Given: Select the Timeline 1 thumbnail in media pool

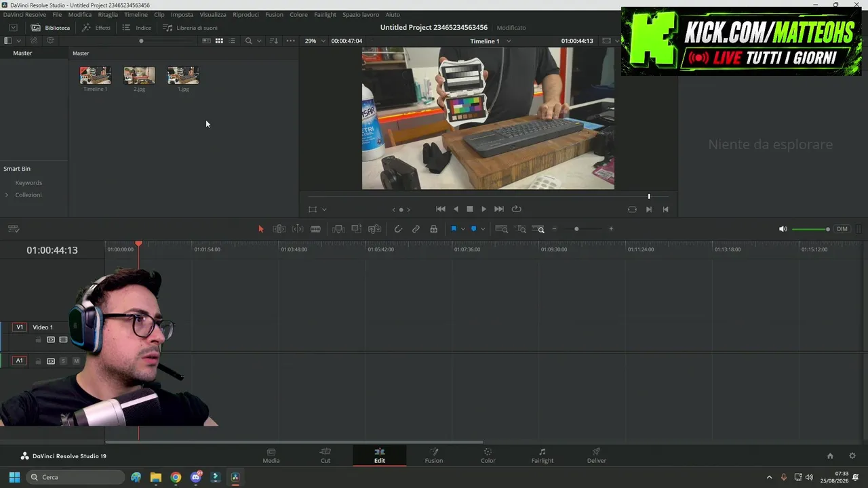Looking at the screenshot, I should click(95, 75).
